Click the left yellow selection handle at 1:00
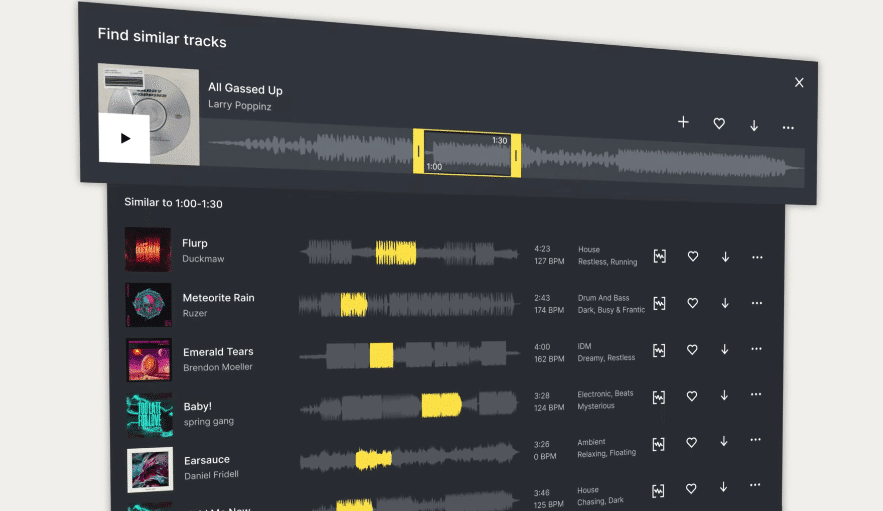Image resolution: width=883 pixels, height=511 pixels. (418, 152)
